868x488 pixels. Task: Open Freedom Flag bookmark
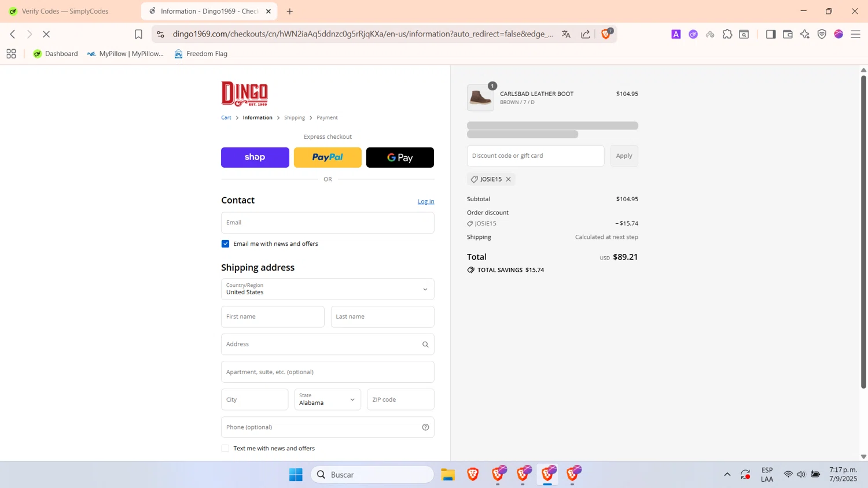coord(201,54)
